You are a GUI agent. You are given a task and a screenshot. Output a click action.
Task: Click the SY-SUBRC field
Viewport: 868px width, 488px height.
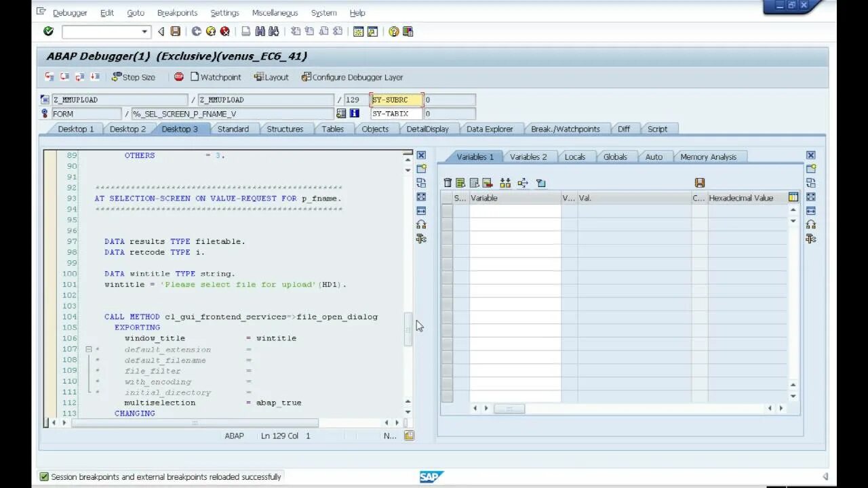pos(397,100)
